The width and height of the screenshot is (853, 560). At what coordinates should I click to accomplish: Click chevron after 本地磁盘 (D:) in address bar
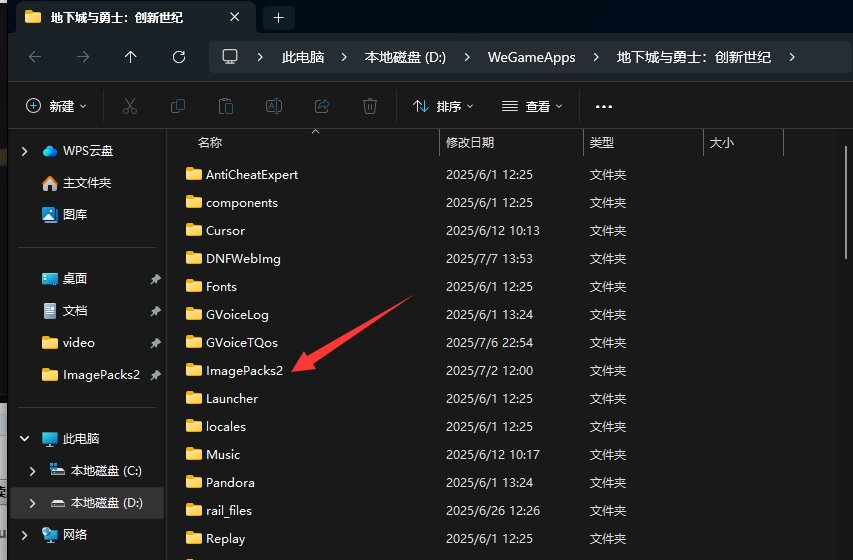pyautogui.click(x=467, y=57)
